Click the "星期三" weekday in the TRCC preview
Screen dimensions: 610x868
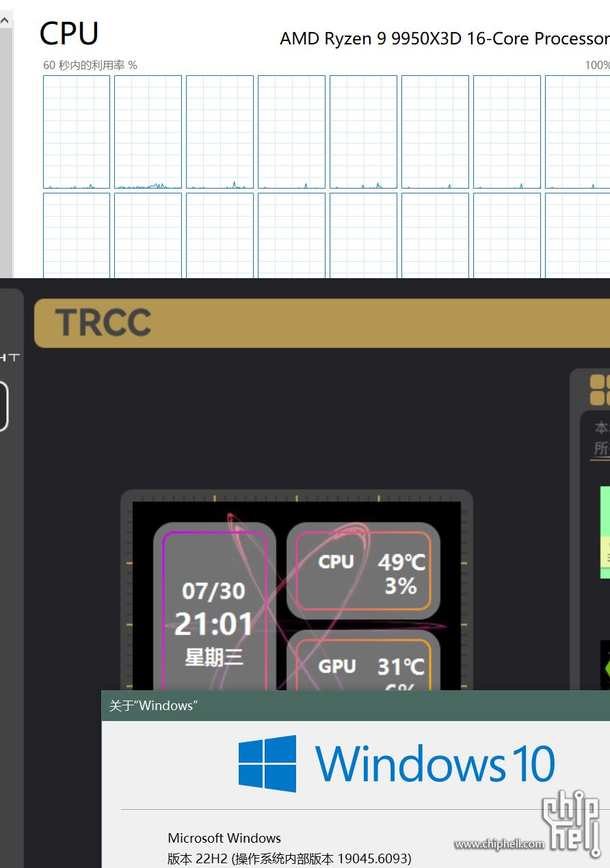[x=213, y=657]
